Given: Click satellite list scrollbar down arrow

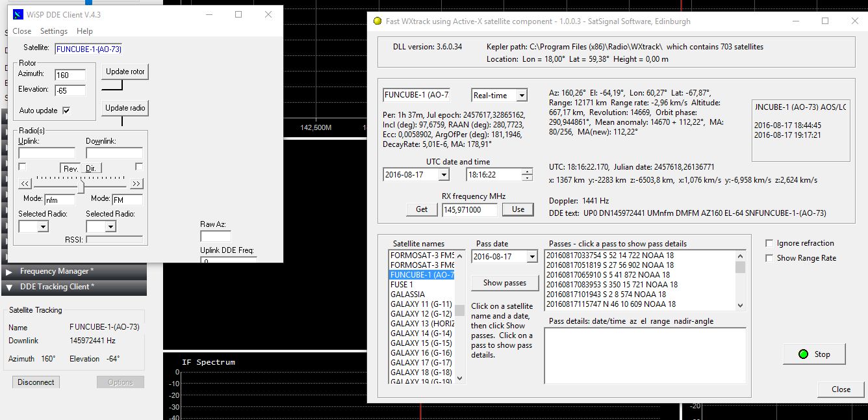Looking at the screenshot, I should (x=460, y=378).
